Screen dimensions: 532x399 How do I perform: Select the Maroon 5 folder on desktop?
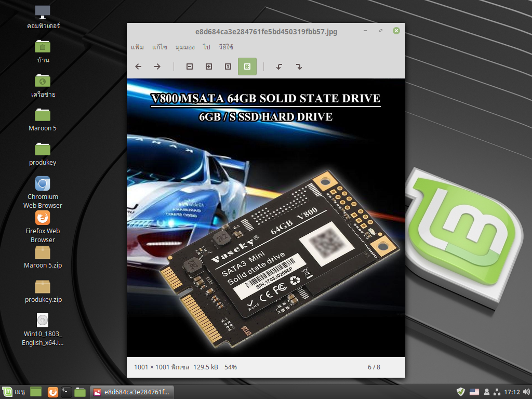[43, 120]
